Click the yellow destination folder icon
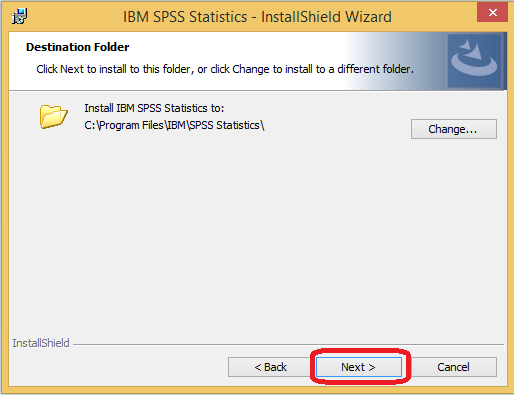Image resolution: width=514 pixels, height=395 pixels. (53, 116)
